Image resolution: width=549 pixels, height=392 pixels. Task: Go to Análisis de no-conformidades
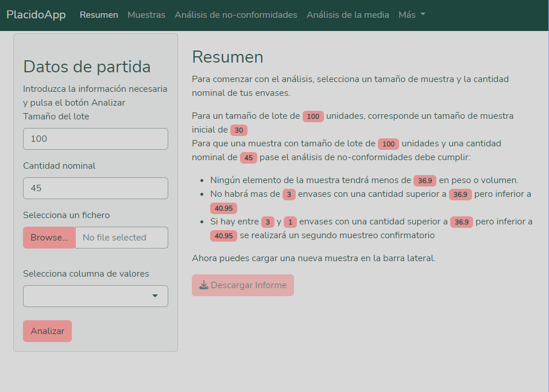pyautogui.click(x=236, y=15)
